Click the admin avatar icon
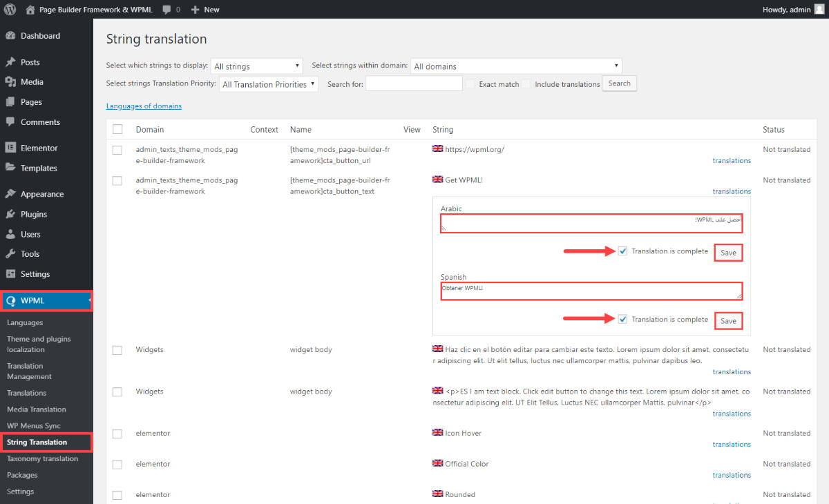This screenshot has width=829, height=504. pyautogui.click(x=819, y=10)
